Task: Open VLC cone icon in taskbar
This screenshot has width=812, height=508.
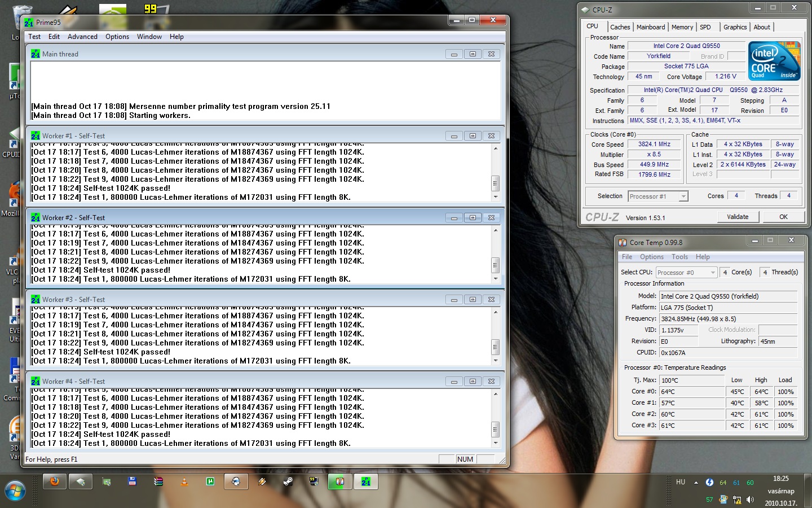Action: pyautogui.click(x=184, y=481)
